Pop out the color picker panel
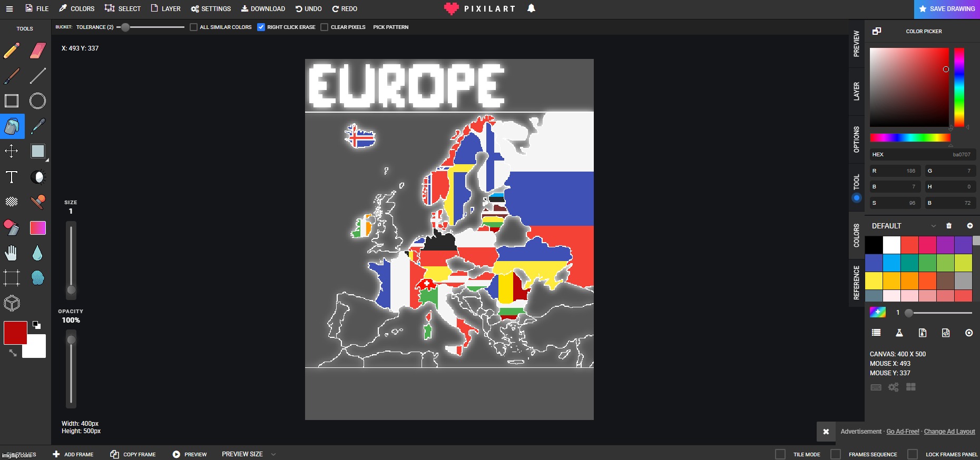Image resolution: width=980 pixels, height=460 pixels. click(877, 31)
